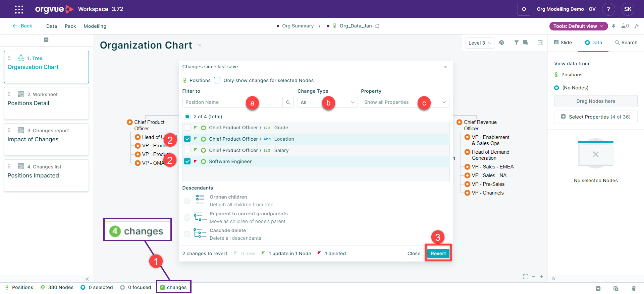Uncheck the Software Engineer change row
Screen dimensions: 644x294
187,161
